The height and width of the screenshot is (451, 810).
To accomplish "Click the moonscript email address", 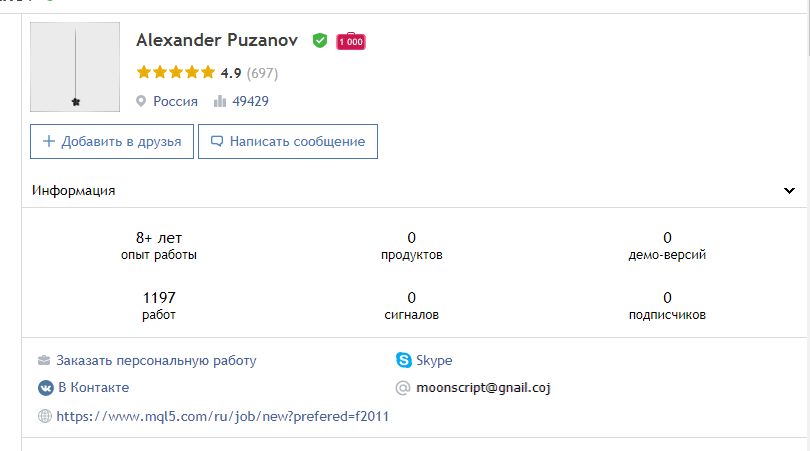I will (485, 387).
